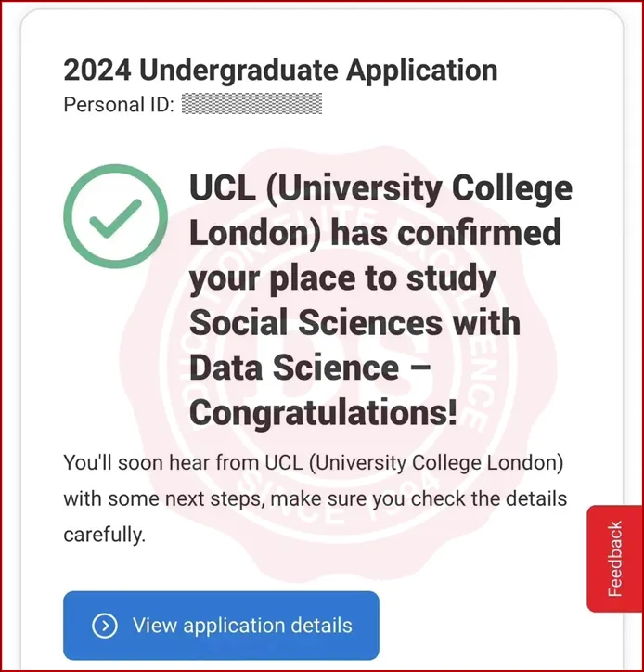Click the word Feedback on red tab
Screen dimensions: 644x672
(x=614, y=559)
